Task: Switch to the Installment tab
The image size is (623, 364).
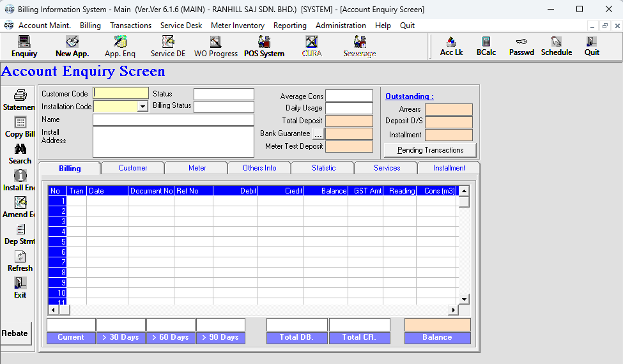Action: tap(449, 168)
